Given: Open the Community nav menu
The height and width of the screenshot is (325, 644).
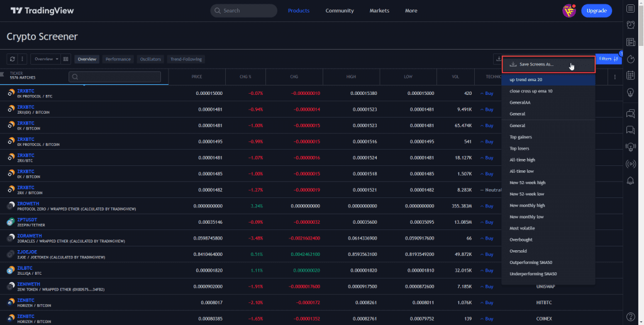Looking at the screenshot, I should 340,11.
